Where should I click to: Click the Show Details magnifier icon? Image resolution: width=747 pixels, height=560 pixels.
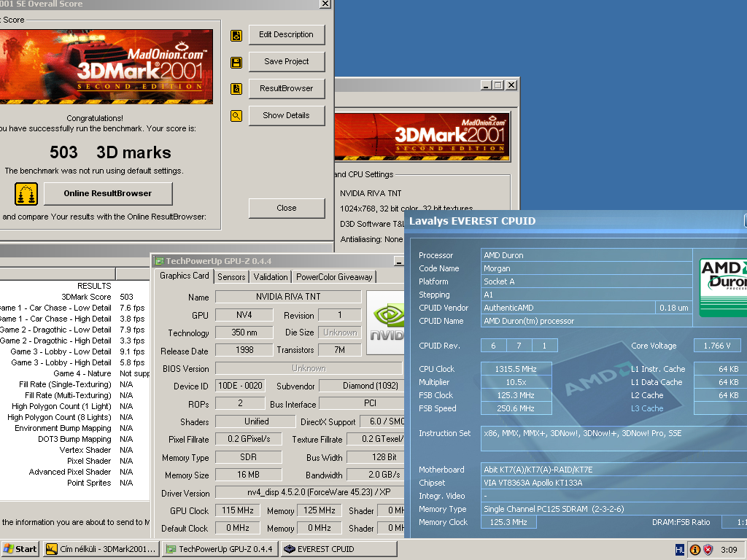[236, 116]
